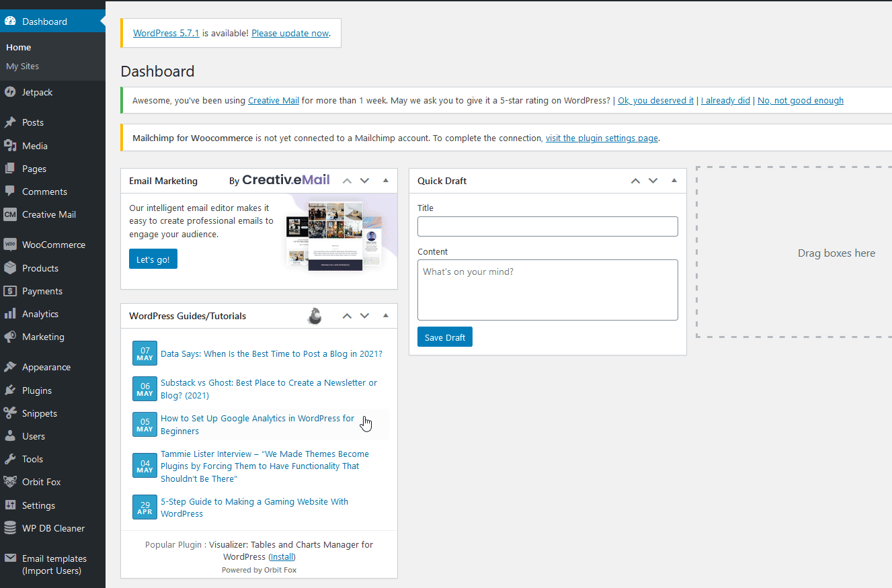Click the Orbit Fox fox icon
Image resolution: width=892 pixels, height=588 pixels.
click(10, 482)
